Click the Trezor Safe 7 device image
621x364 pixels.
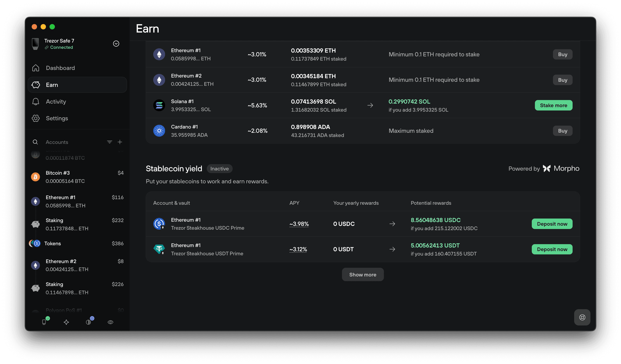tap(35, 44)
